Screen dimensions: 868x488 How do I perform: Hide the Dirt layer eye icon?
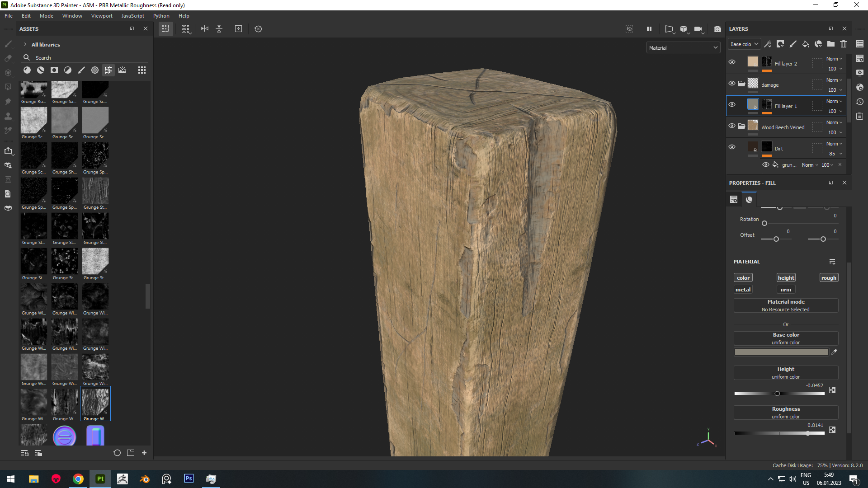click(x=732, y=147)
